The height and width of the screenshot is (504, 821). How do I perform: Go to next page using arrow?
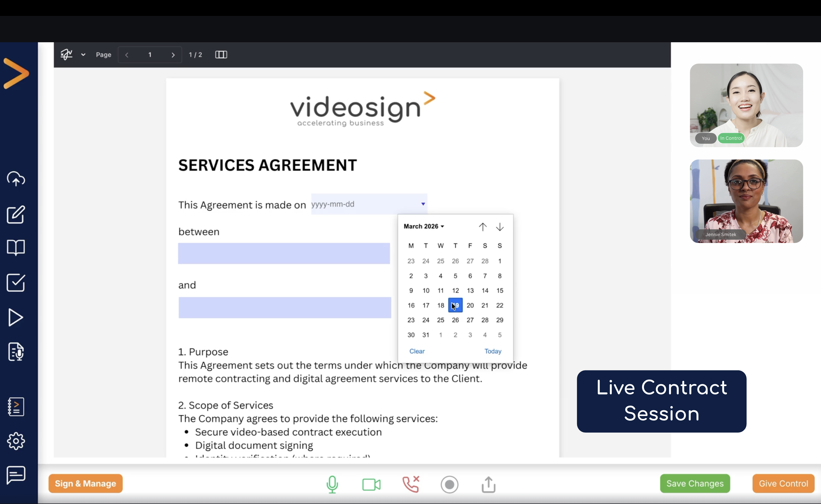click(x=173, y=55)
